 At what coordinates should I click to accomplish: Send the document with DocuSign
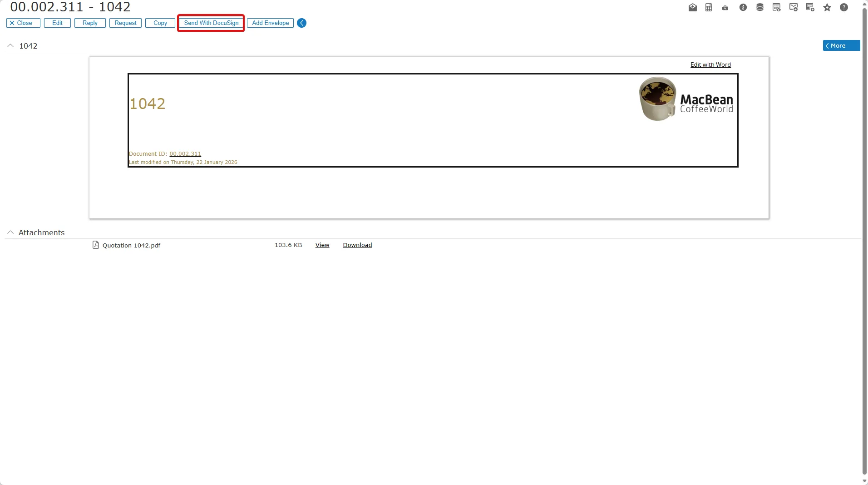click(x=211, y=23)
